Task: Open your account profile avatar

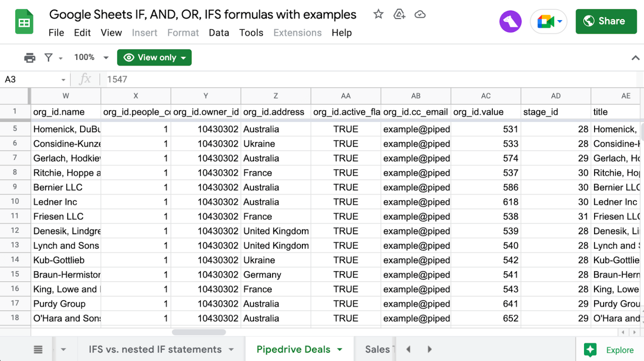Action: [x=510, y=21]
